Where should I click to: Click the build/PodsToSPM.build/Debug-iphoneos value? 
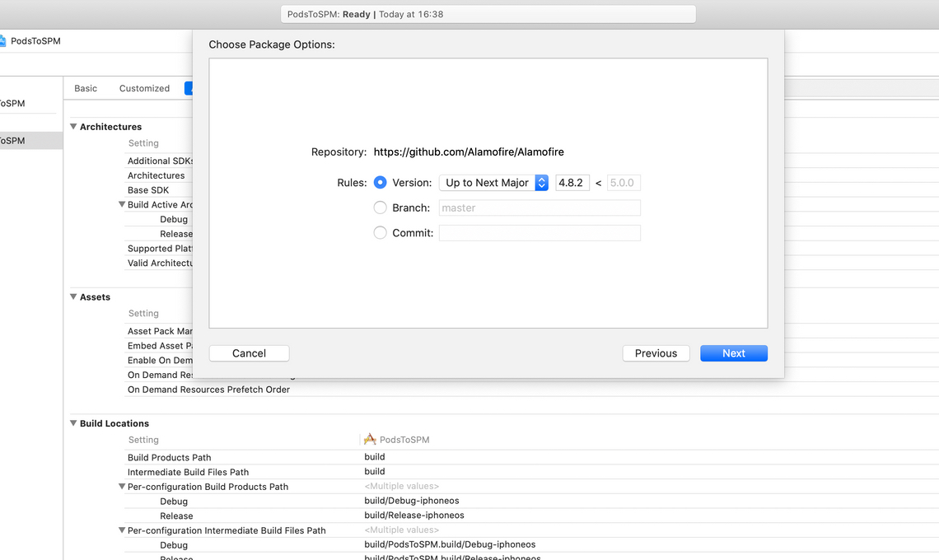(x=451, y=544)
